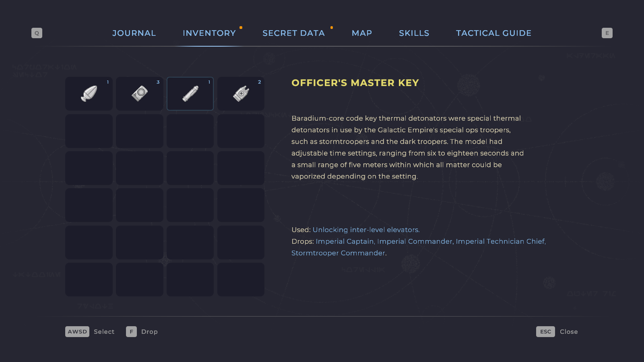Go to the Map tab

362,33
